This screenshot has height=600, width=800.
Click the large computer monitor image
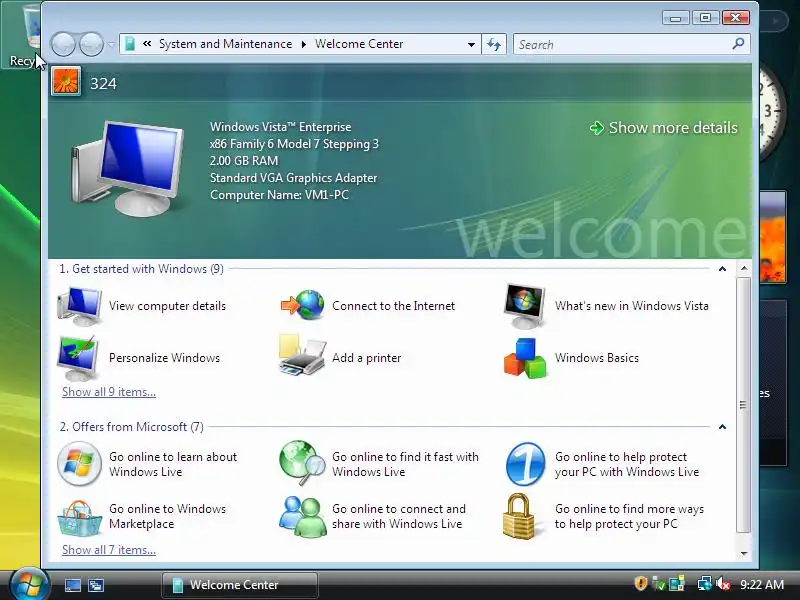pyautogui.click(x=128, y=168)
